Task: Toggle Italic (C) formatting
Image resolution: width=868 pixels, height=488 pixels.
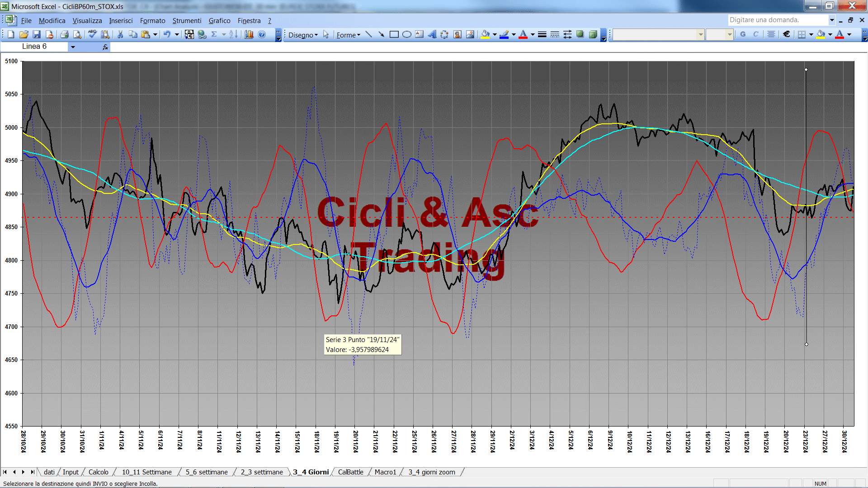Action: [x=755, y=34]
